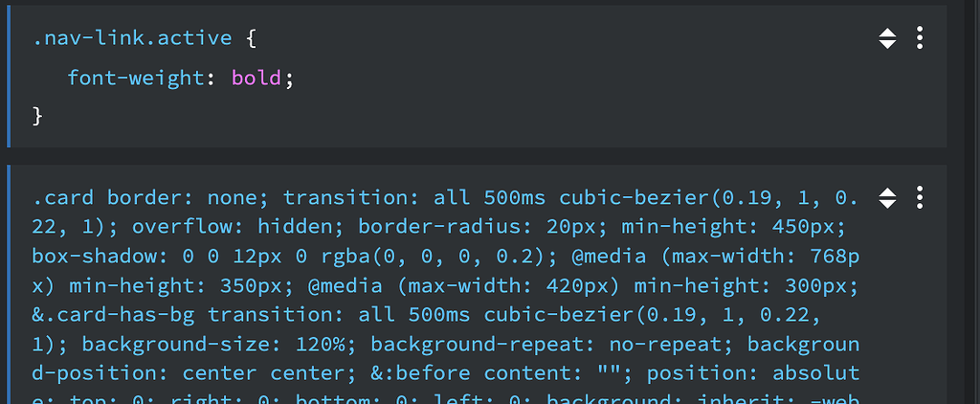The height and width of the screenshot is (404, 980).
Task: Click the .nav-link.active selector text
Action: [132, 39]
